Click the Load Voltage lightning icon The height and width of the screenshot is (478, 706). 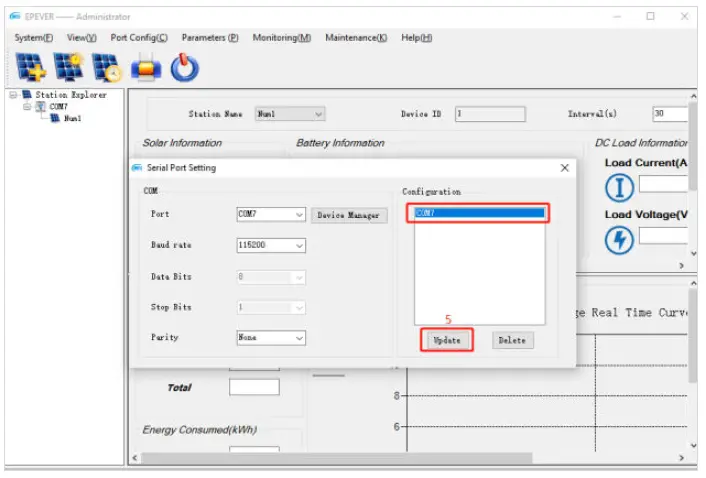621,240
